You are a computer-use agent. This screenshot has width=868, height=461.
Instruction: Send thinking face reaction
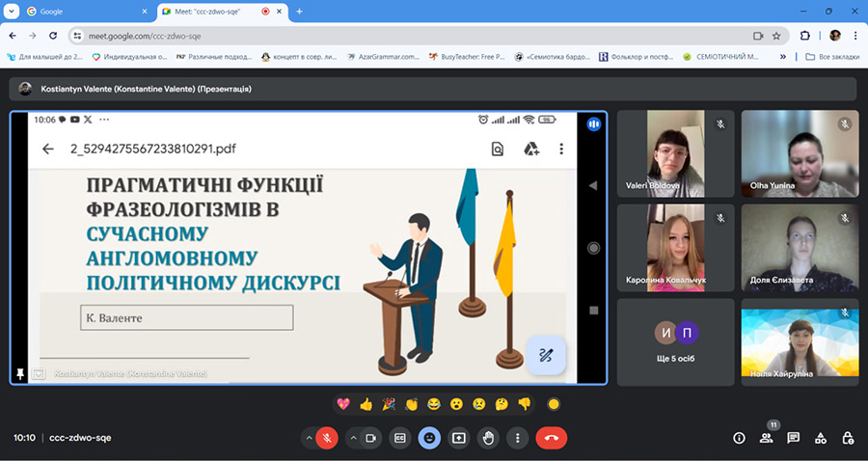502,404
